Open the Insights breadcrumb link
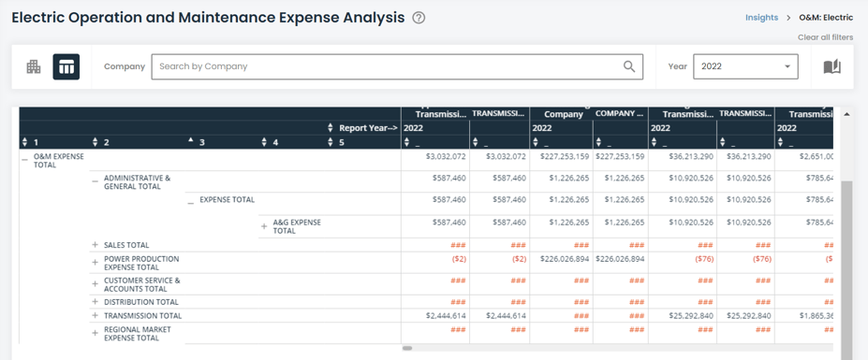Screen dimensions: 868x360 tap(761, 18)
